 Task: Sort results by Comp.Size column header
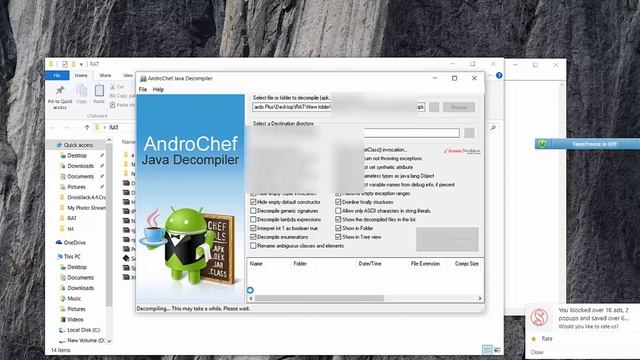(467, 264)
